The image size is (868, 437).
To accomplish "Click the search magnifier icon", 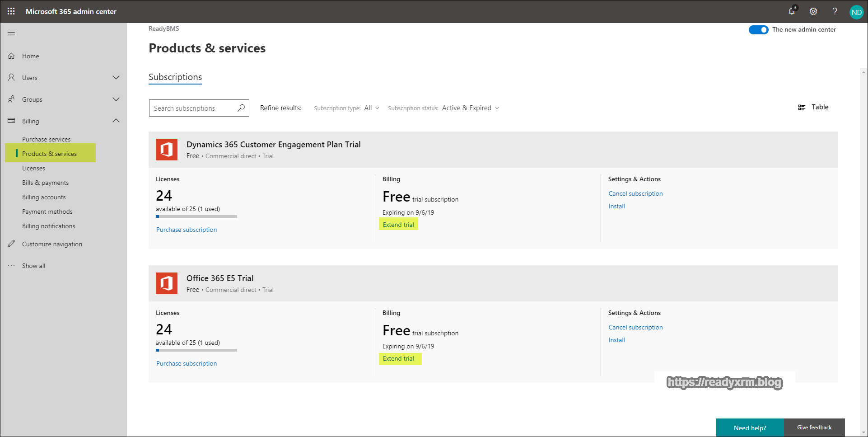I will click(x=241, y=108).
